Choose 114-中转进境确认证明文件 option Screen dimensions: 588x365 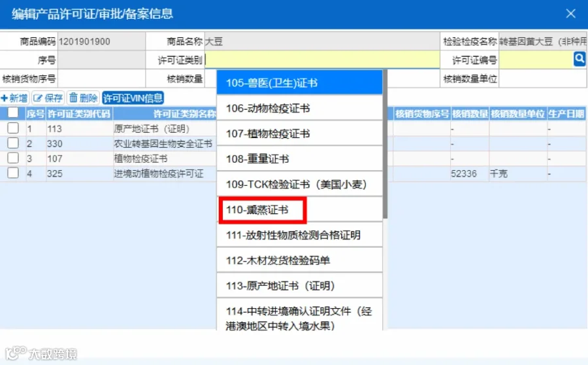pos(300,315)
